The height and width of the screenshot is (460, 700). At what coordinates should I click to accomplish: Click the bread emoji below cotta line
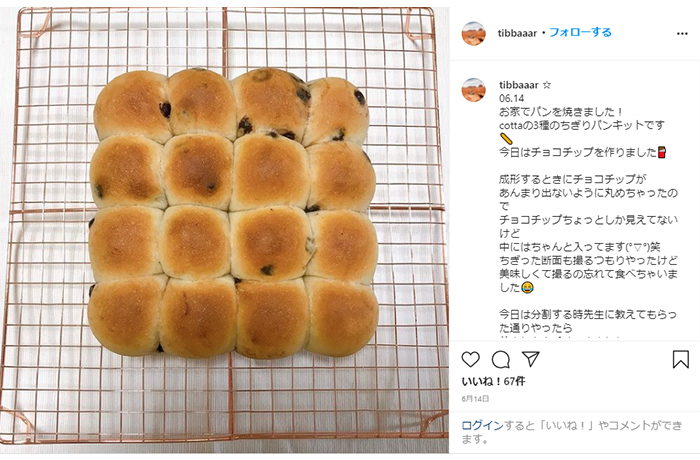coord(505,139)
